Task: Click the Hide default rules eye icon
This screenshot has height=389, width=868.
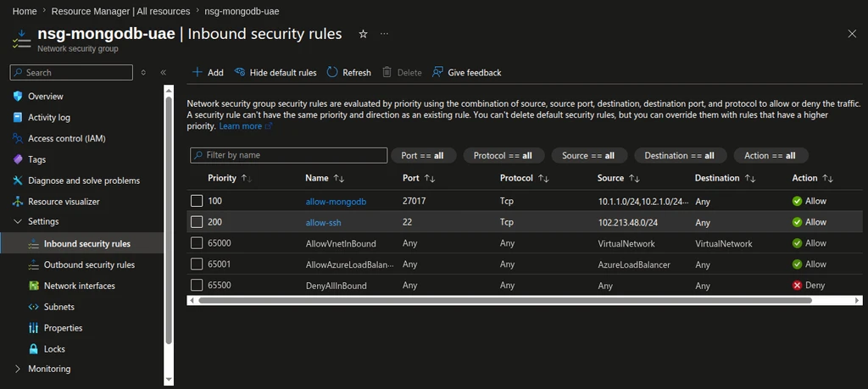Action: click(x=240, y=73)
